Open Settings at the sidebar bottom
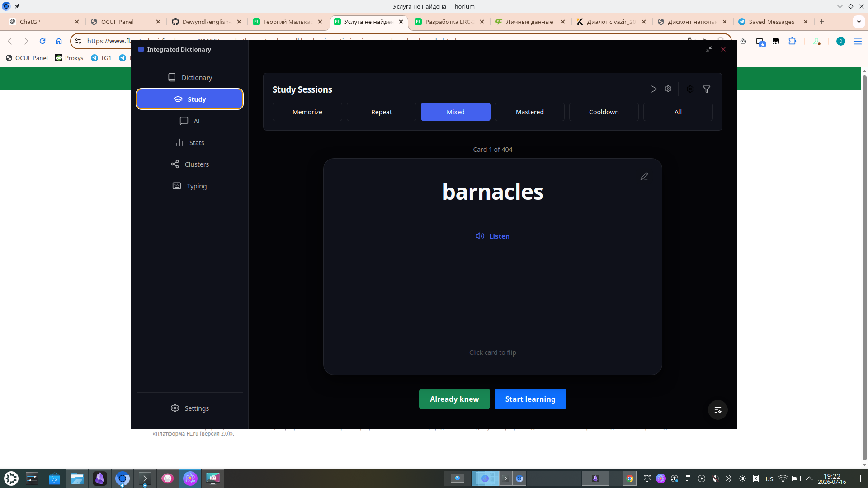868x488 pixels. [x=189, y=408]
